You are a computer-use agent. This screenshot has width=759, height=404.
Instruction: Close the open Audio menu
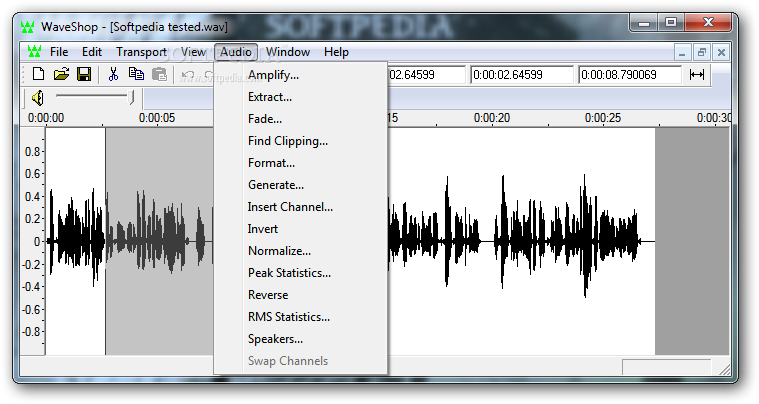pos(236,52)
